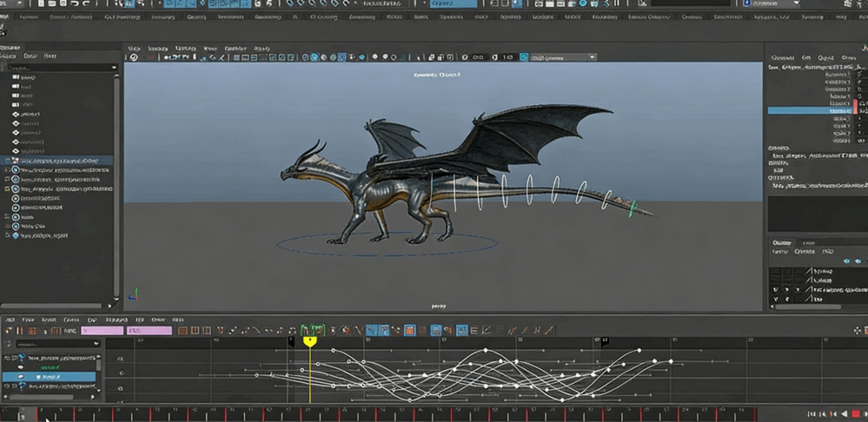Click the circular icon at viewport toolbar's left end
Screen dimensions: 868x422
133,57
